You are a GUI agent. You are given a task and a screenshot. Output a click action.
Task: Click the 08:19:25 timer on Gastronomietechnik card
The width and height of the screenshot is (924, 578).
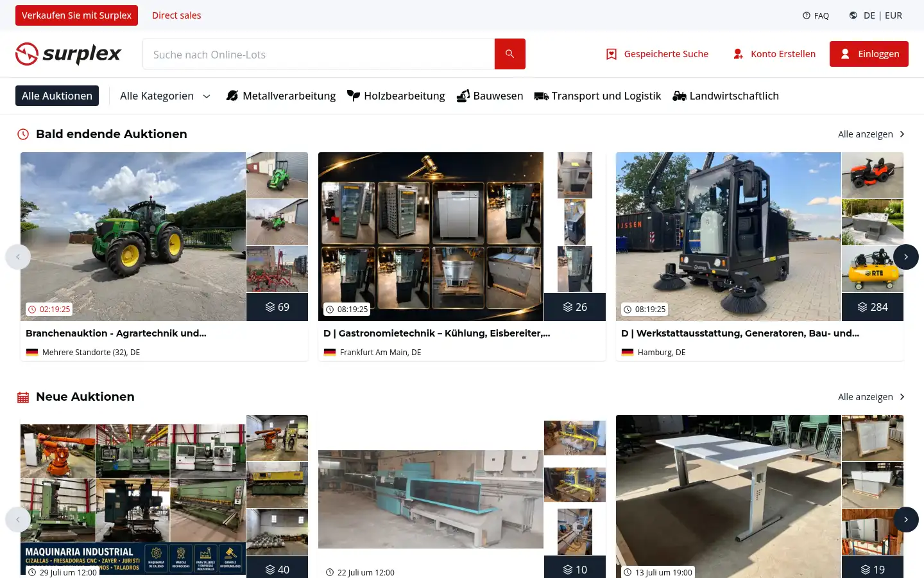tap(347, 310)
